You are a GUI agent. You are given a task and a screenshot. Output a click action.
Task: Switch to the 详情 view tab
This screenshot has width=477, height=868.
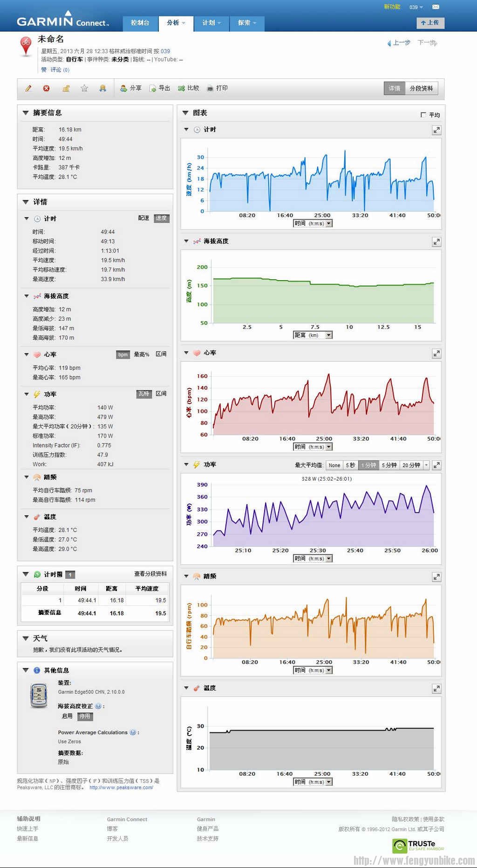click(x=395, y=89)
